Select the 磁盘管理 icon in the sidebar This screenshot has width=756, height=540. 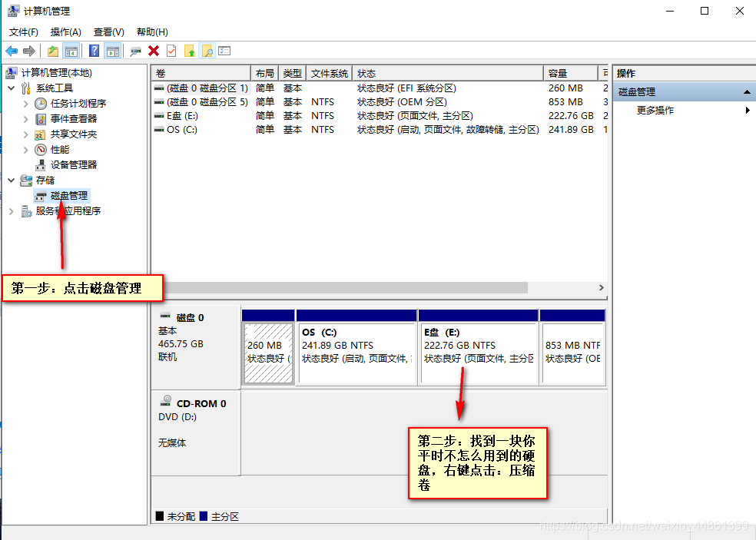tap(40, 196)
